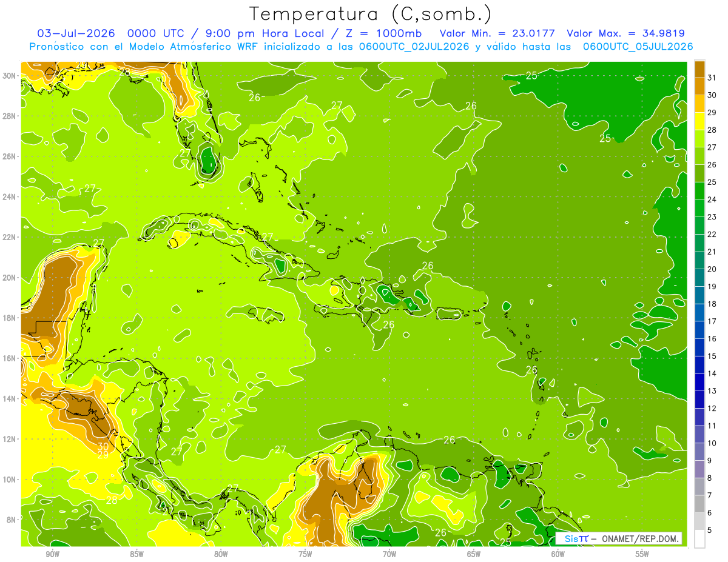Click the 'ONAMET/REP.DOM.' credit label
This screenshot has width=728, height=562.
click(x=641, y=538)
